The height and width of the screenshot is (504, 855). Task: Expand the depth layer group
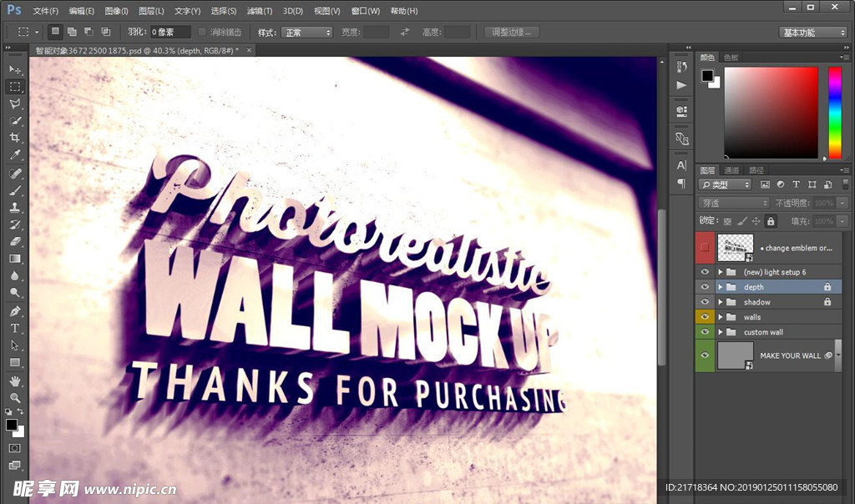click(721, 287)
